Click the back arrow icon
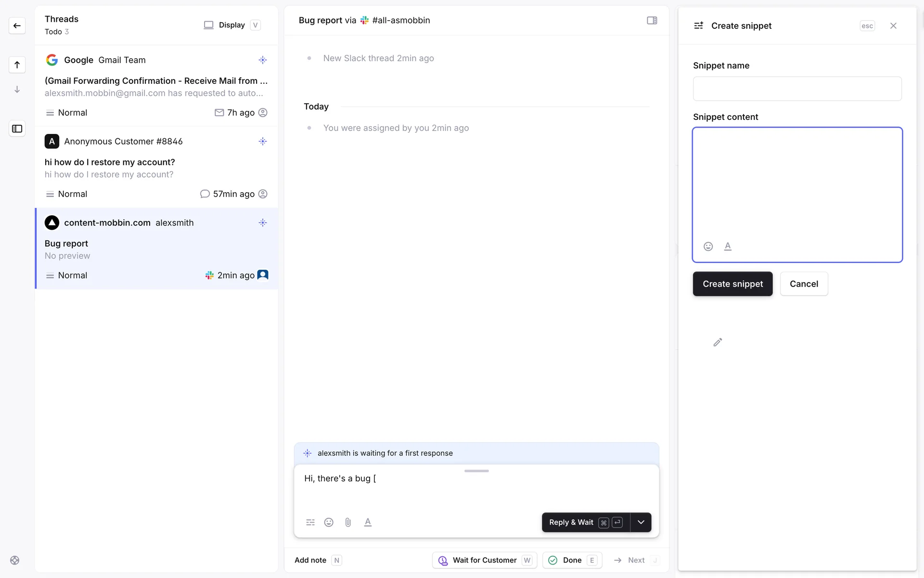 coord(17,26)
